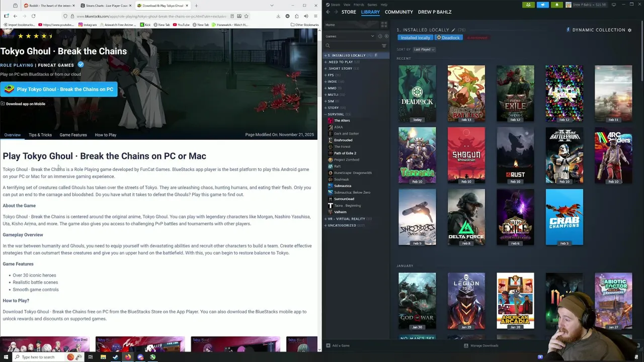Expand VR - Virtual Reality collection
This screenshot has width=644, height=362.
(326, 219)
